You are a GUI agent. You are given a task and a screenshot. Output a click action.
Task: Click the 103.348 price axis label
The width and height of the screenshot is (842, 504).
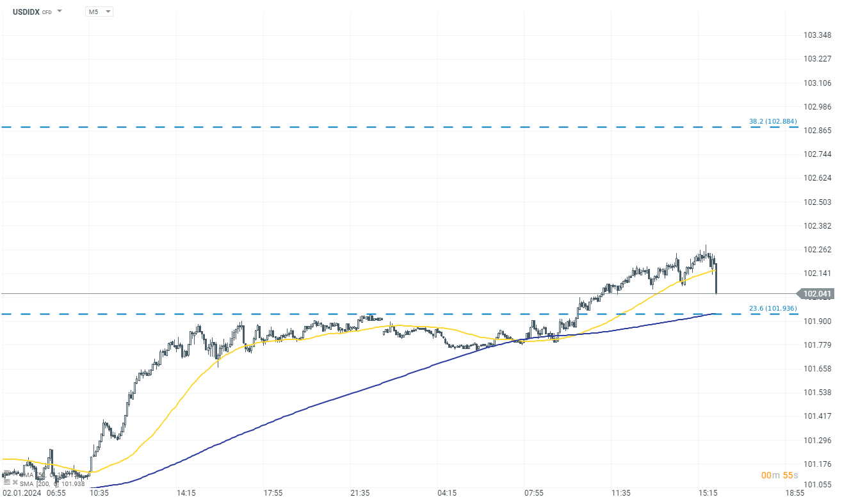click(816, 35)
